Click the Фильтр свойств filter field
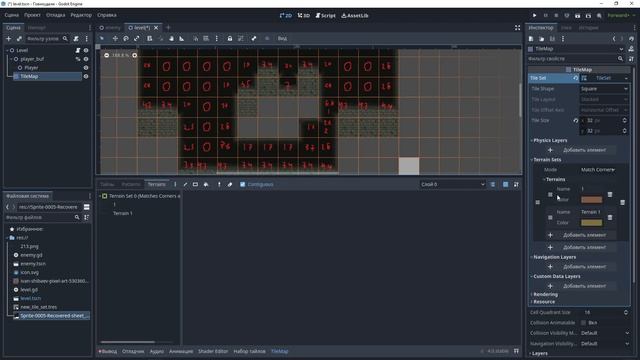The width and height of the screenshot is (640, 360). [x=576, y=59]
